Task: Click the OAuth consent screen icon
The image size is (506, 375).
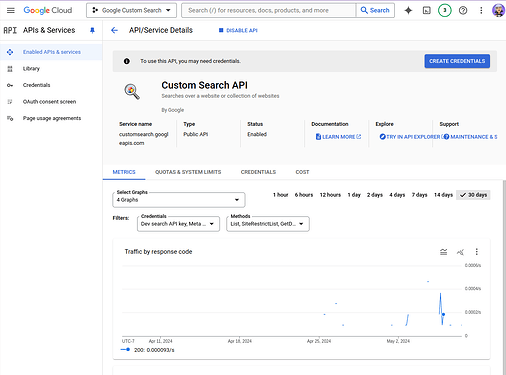Action: click(x=10, y=102)
